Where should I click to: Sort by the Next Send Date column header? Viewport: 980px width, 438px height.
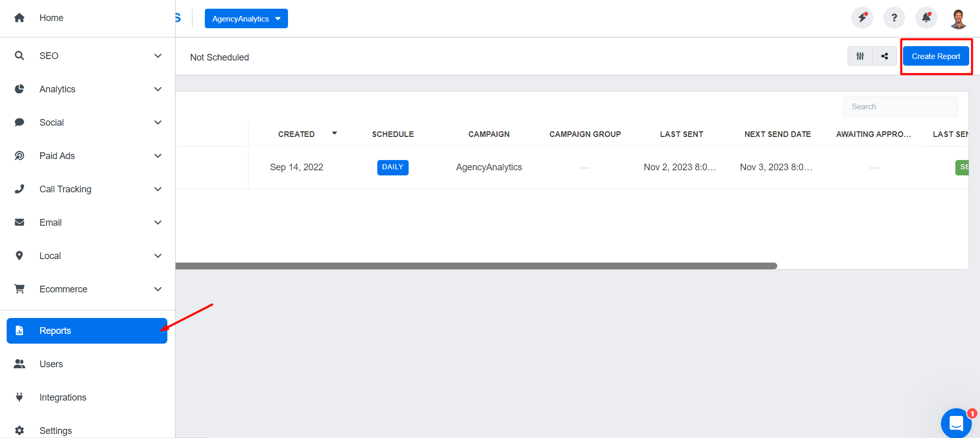(x=777, y=134)
